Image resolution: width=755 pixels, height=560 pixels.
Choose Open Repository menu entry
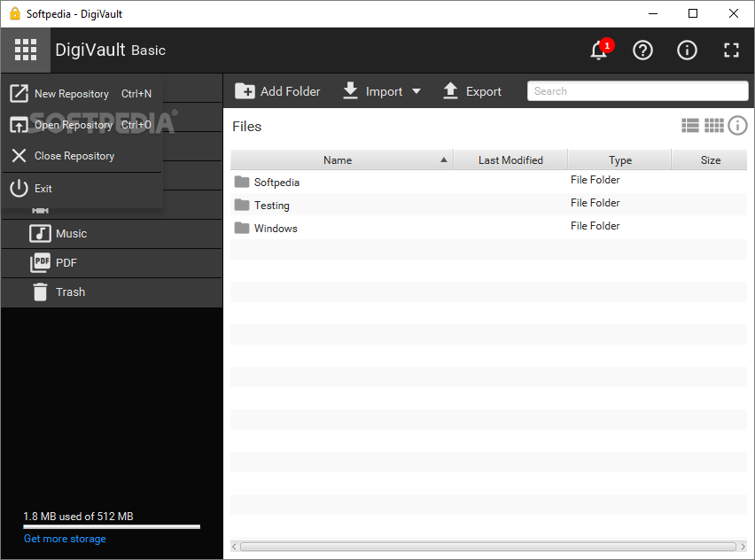82,125
